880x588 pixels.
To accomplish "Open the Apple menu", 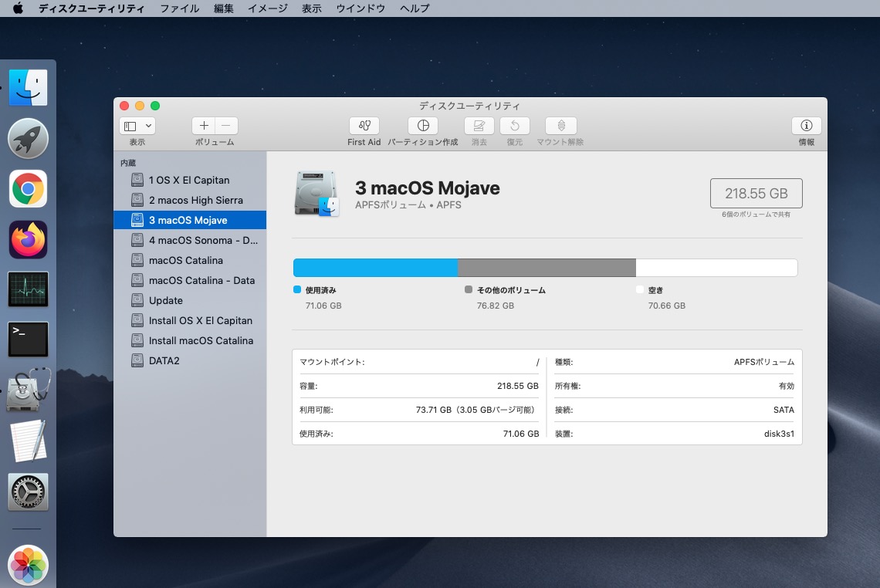I will (x=18, y=8).
